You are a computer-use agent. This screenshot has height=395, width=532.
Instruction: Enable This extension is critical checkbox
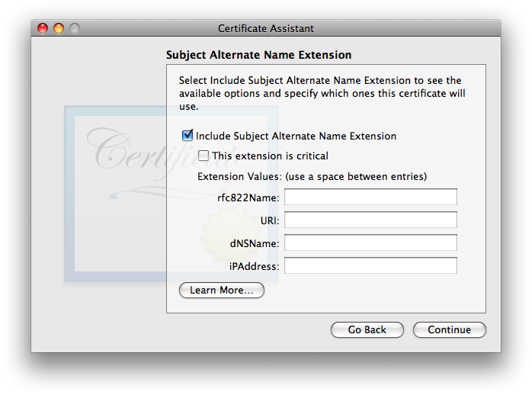tap(204, 156)
